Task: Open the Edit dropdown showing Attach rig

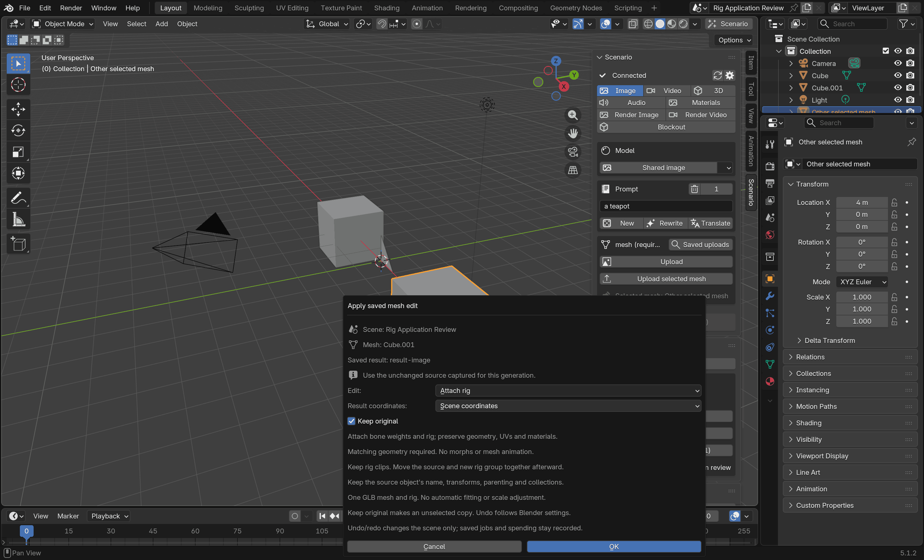Action: click(x=568, y=391)
